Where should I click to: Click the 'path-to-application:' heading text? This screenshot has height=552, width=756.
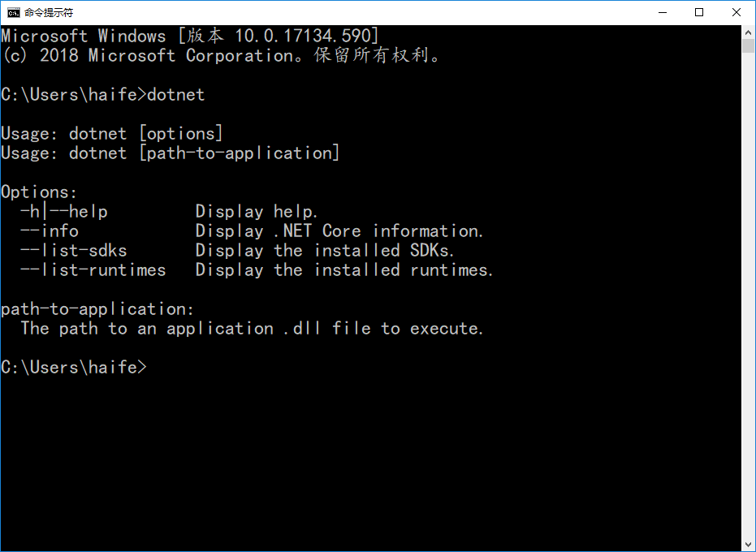[97, 309]
